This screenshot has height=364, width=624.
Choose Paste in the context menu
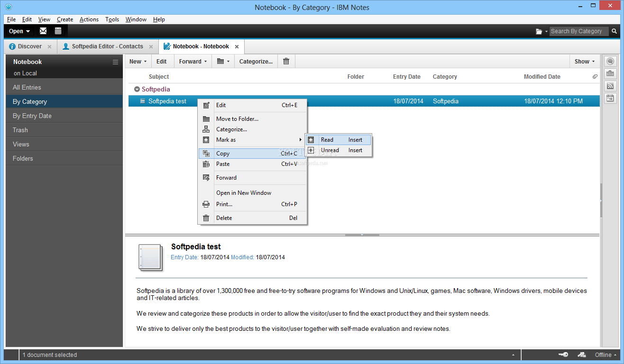pyautogui.click(x=253, y=164)
